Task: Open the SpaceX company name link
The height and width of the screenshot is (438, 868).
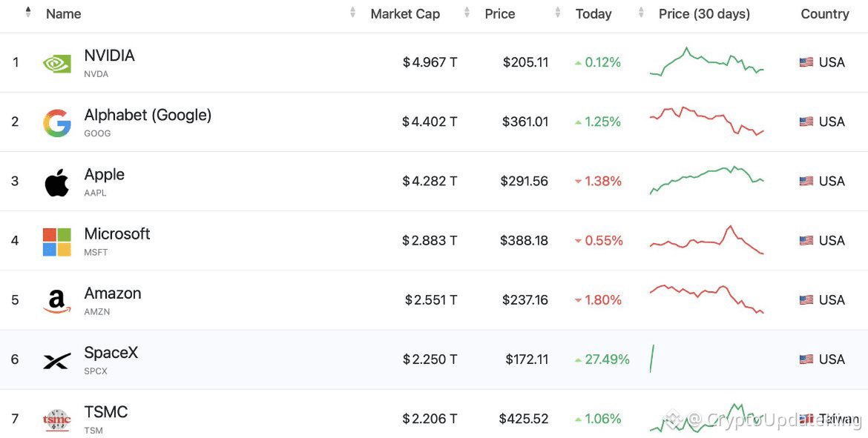Action: click(x=111, y=352)
